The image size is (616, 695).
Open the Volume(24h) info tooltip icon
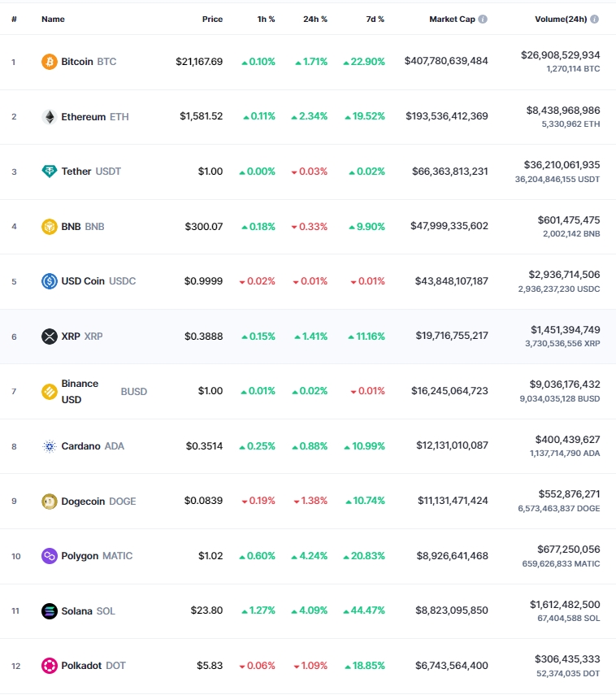point(595,19)
